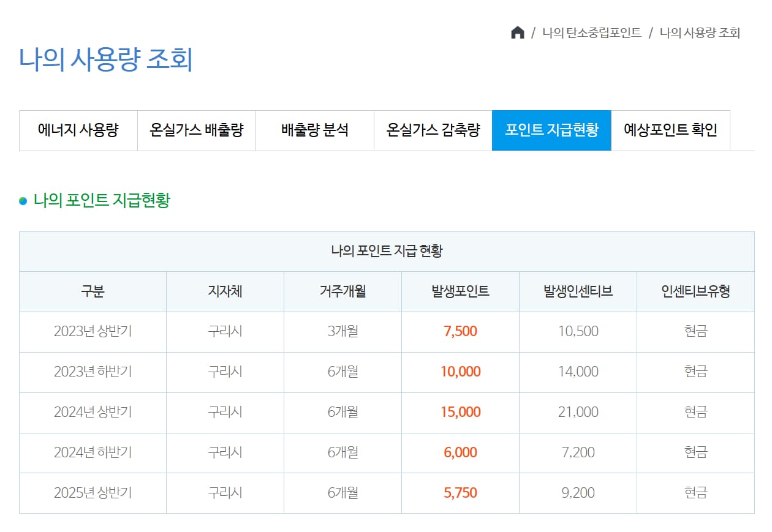772x532 pixels.
Task: Click the 구리시 cell in the 2024년 상반기 row
Action: 224,412
